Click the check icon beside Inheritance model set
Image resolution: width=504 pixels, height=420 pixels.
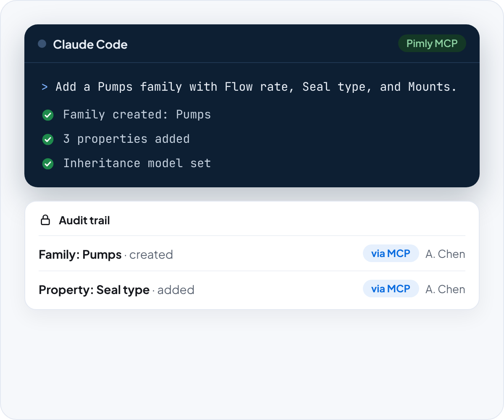coord(48,164)
